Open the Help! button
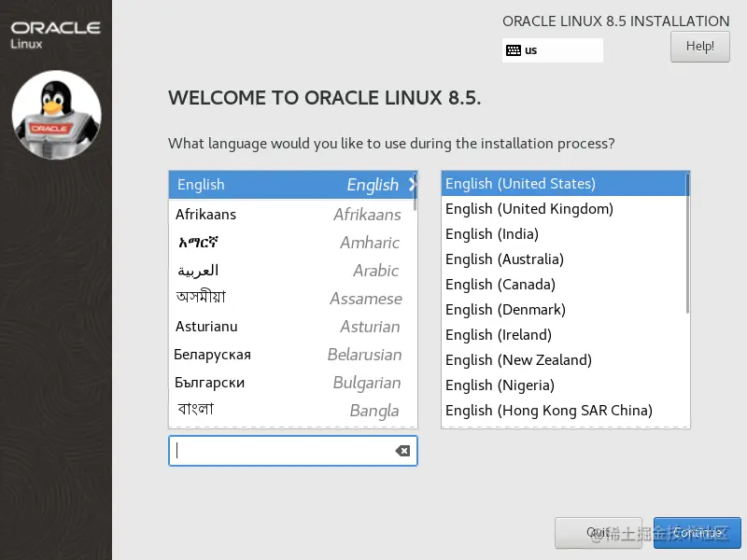Image resolution: width=747 pixels, height=560 pixels. tap(699, 47)
